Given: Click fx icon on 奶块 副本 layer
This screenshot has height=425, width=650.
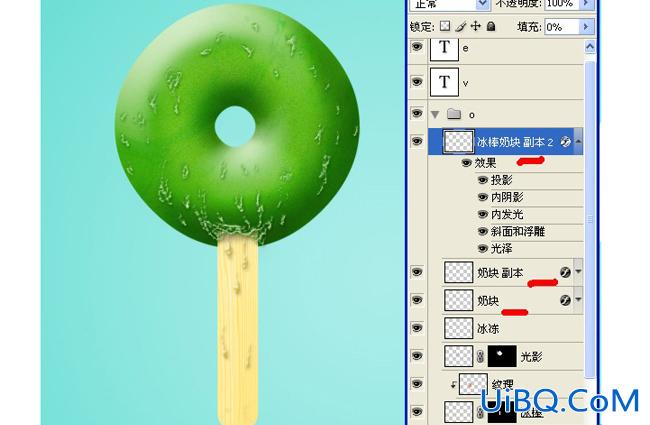Looking at the screenshot, I should click(565, 272).
